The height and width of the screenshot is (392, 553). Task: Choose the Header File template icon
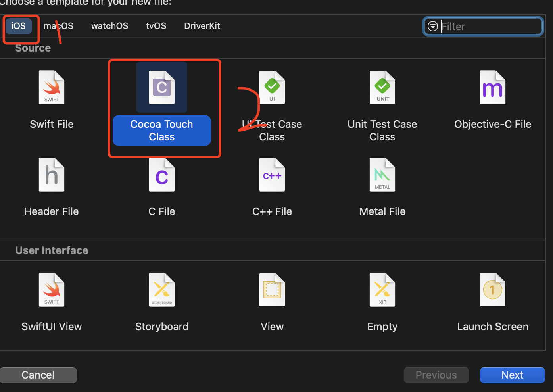[52, 175]
